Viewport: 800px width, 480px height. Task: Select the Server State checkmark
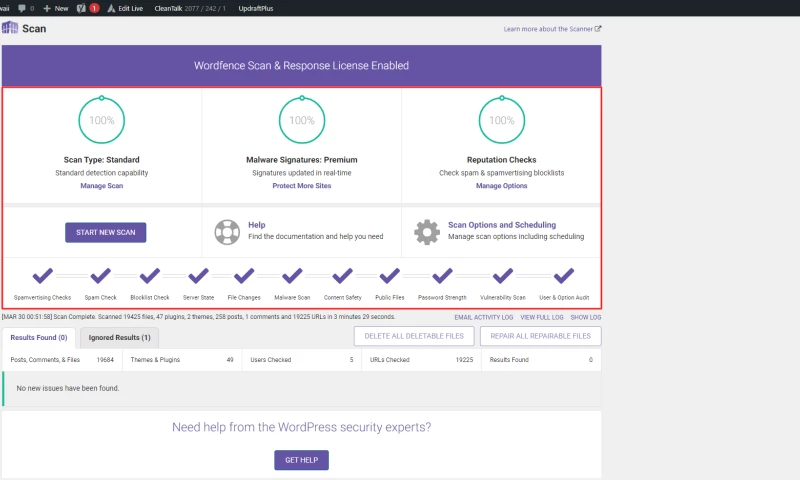pyautogui.click(x=198, y=275)
